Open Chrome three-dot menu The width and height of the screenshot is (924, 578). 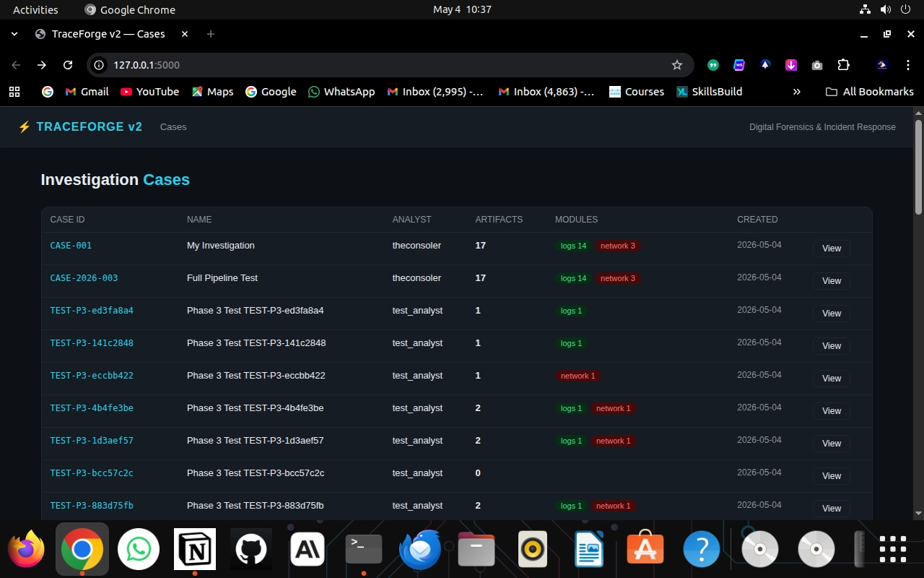[908, 65]
